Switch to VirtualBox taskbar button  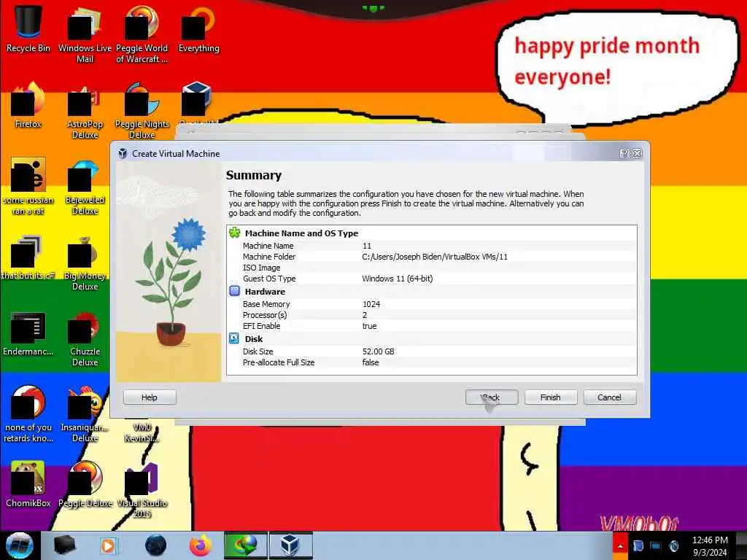[x=290, y=545]
